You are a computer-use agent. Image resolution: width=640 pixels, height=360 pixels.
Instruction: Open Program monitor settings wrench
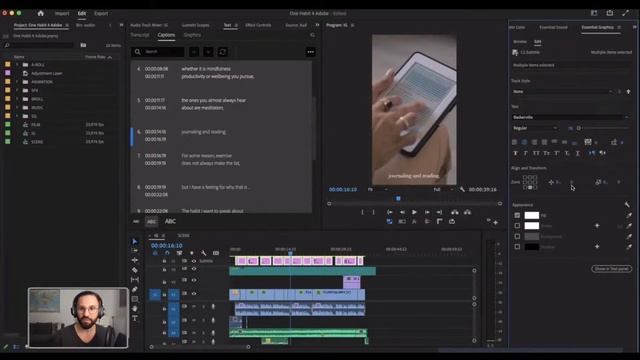tap(462, 189)
